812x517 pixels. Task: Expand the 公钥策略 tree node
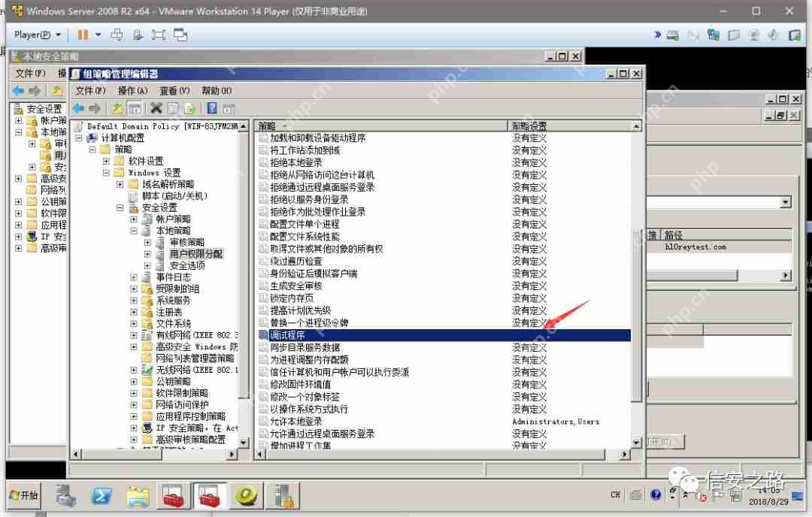[x=134, y=382]
